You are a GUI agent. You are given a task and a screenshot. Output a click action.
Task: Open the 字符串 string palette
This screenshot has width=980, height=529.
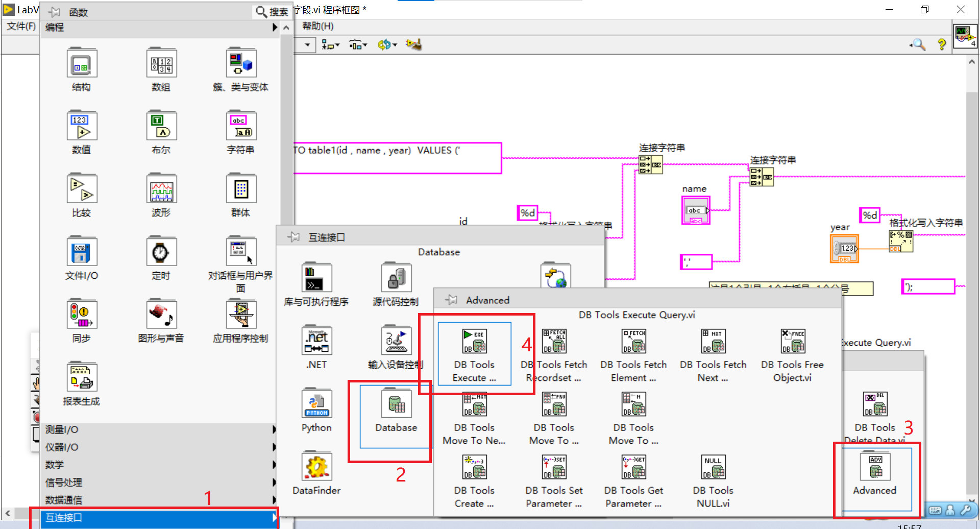240,126
